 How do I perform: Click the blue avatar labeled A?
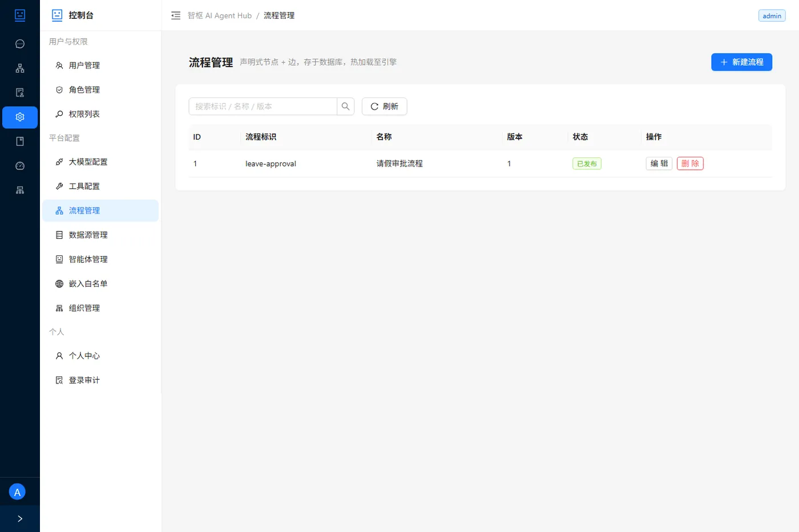point(17,492)
